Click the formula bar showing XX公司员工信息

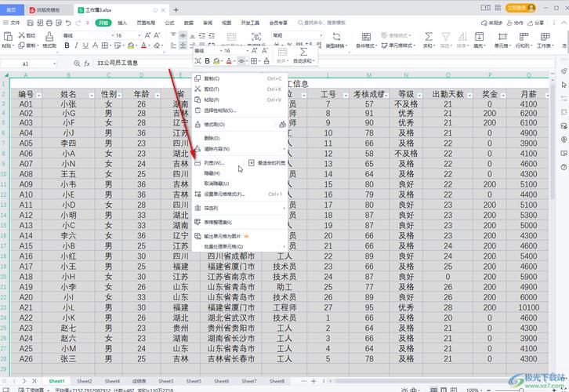click(323, 64)
